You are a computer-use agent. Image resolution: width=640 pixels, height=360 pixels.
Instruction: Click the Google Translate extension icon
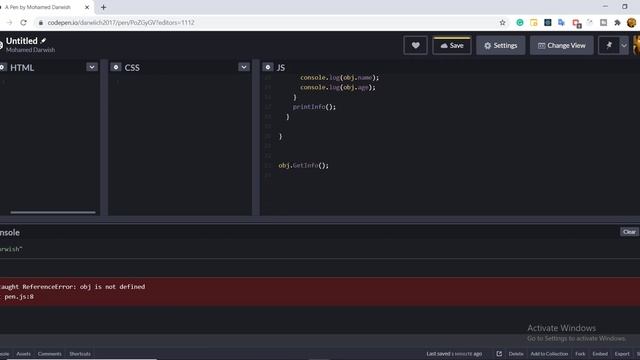tap(562, 23)
